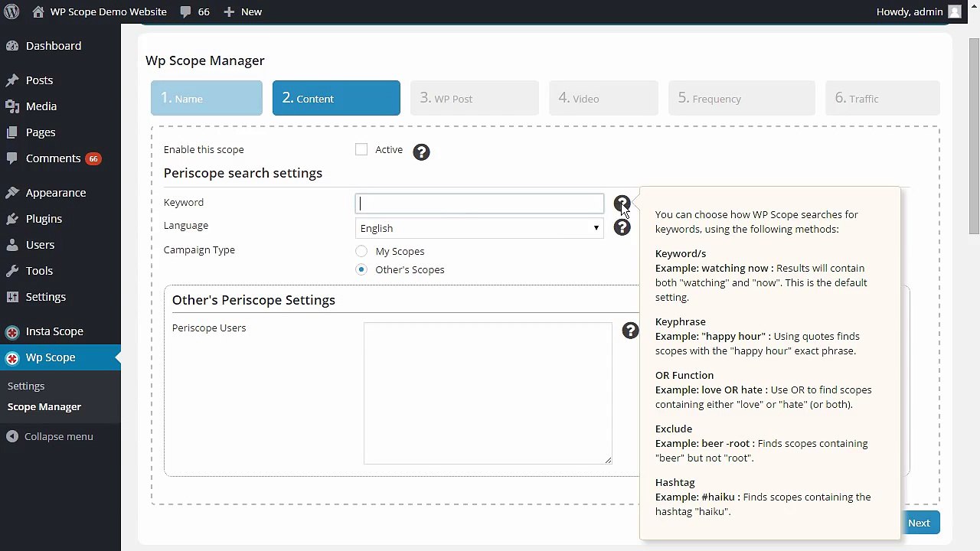Select the 2. Content tab
The width and height of the screenshot is (980, 551).
336,98
